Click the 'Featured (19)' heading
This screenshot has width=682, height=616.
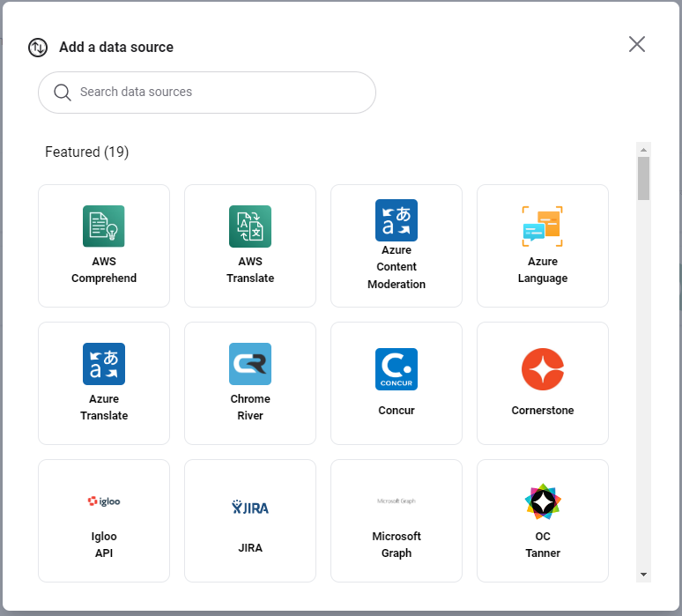[87, 152]
